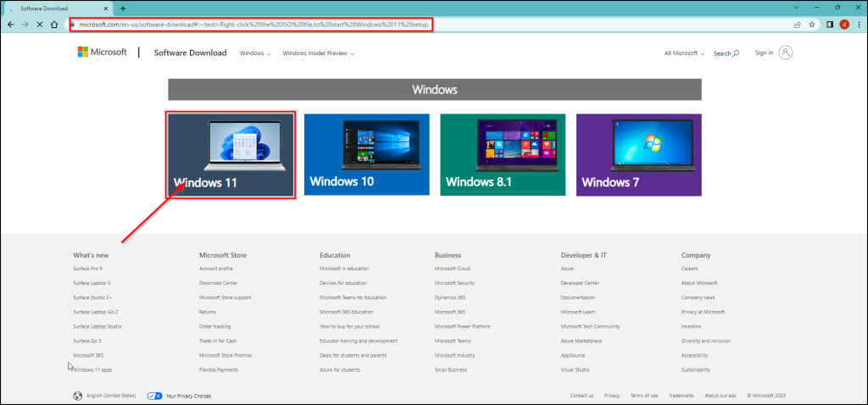Click the Sign in person icon
Image resolution: width=868 pixels, height=405 pixels.
[x=786, y=53]
